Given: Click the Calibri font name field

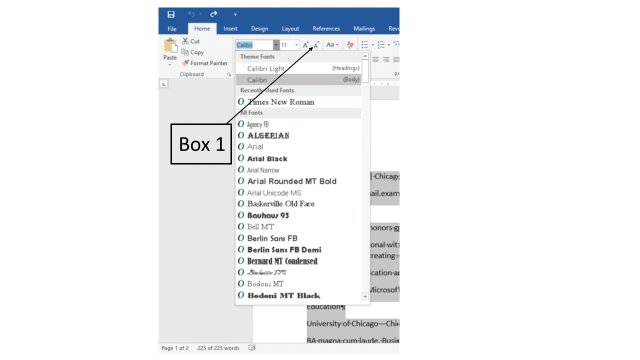Looking at the screenshot, I should coord(254,45).
